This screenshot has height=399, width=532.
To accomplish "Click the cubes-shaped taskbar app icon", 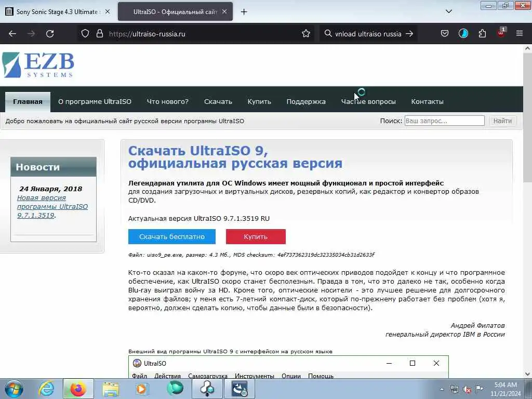I will (207, 389).
